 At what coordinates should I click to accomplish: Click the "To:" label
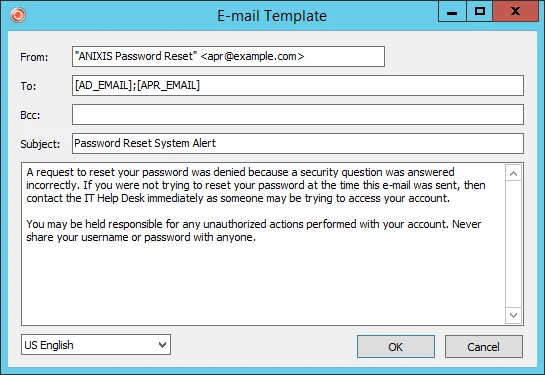coord(28,86)
